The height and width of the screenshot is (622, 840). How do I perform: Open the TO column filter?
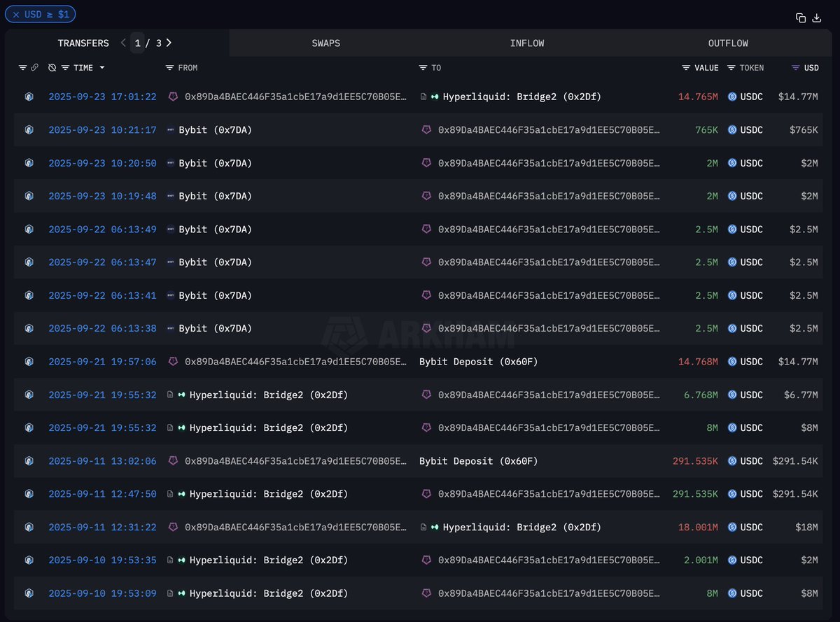coord(423,68)
